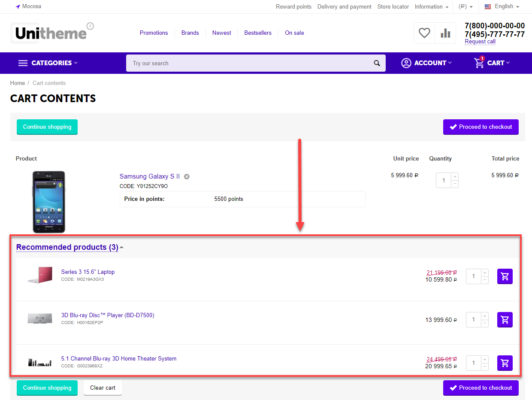
Task: Open the On sale menu item
Action: coord(294,33)
